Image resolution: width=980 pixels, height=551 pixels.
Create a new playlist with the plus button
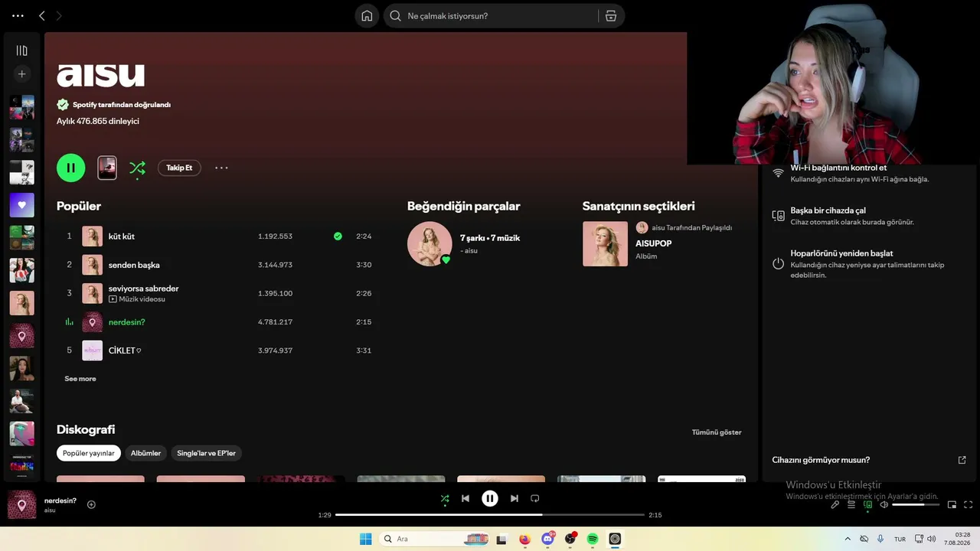pos(21,74)
